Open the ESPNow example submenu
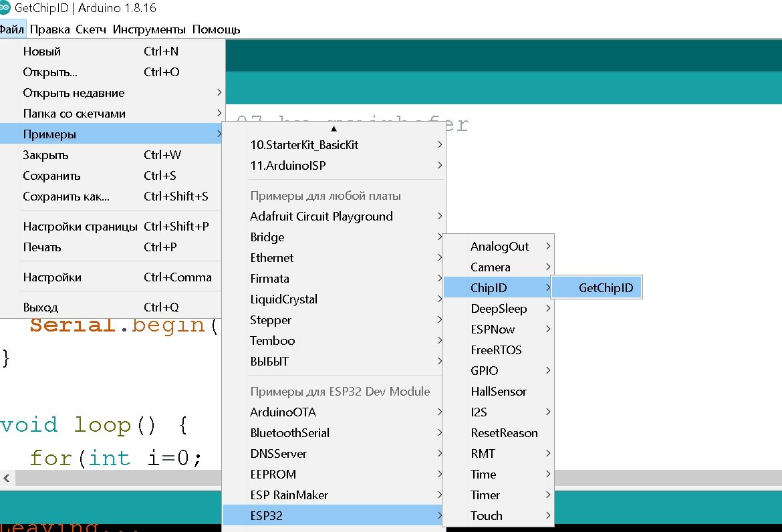The height and width of the screenshot is (532, 782). pyautogui.click(x=498, y=329)
